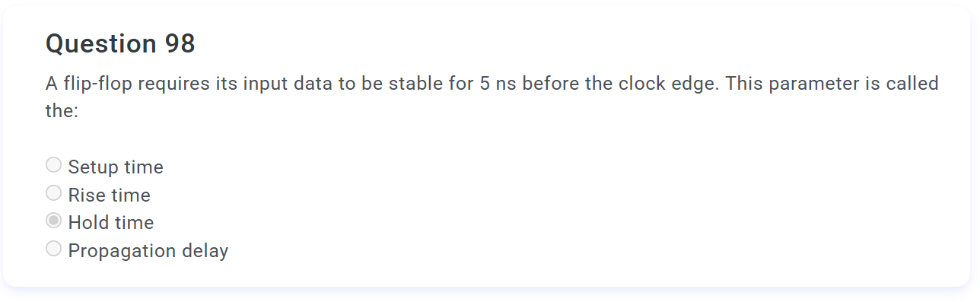Image resolution: width=980 pixels, height=302 pixels.
Task: Click the "Setup time" answer label
Action: pyautogui.click(x=116, y=167)
